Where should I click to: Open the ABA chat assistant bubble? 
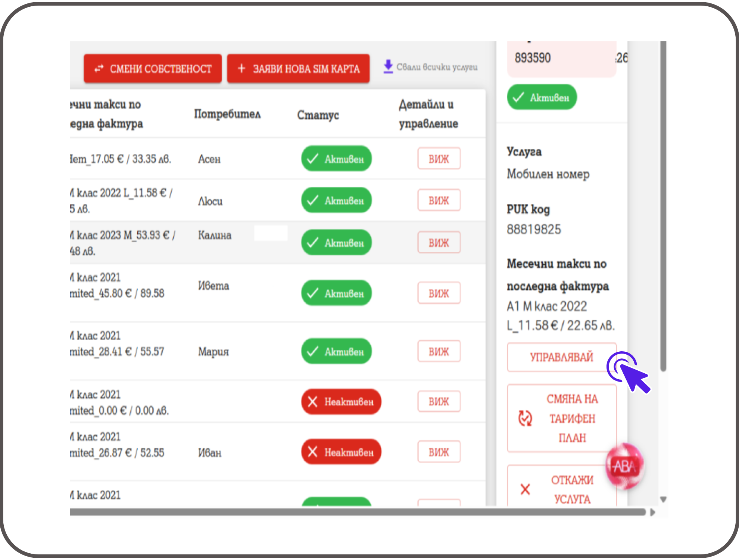click(x=624, y=466)
